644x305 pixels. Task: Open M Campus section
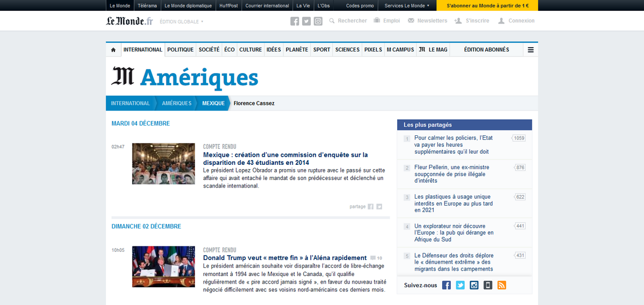click(400, 49)
